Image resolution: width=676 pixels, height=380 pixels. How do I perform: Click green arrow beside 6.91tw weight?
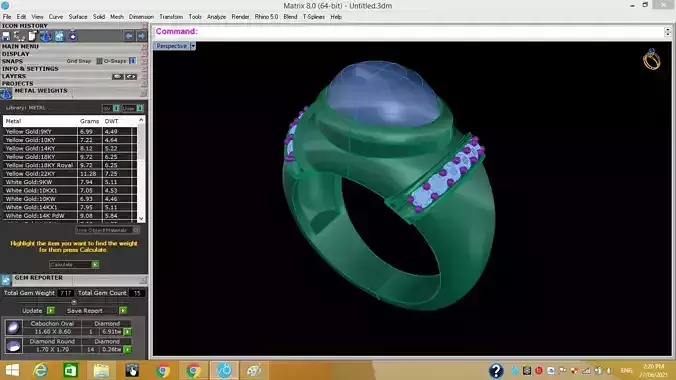coord(128,332)
